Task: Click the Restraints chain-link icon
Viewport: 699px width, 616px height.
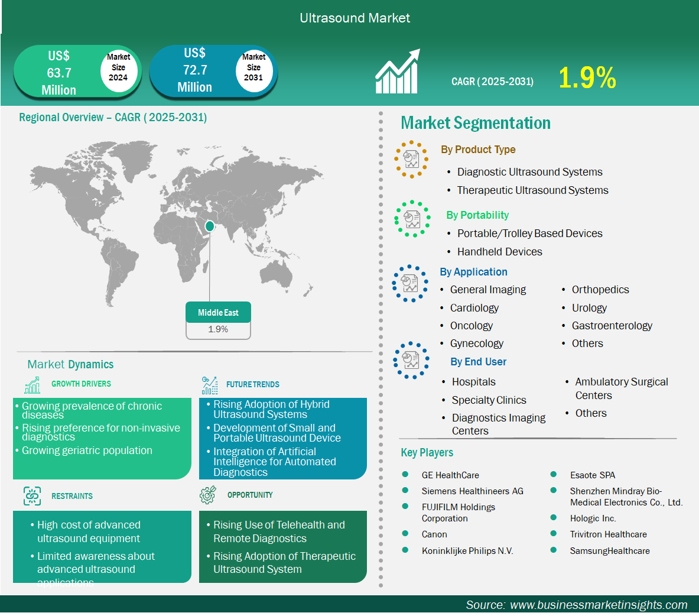Action: pyautogui.click(x=32, y=496)
